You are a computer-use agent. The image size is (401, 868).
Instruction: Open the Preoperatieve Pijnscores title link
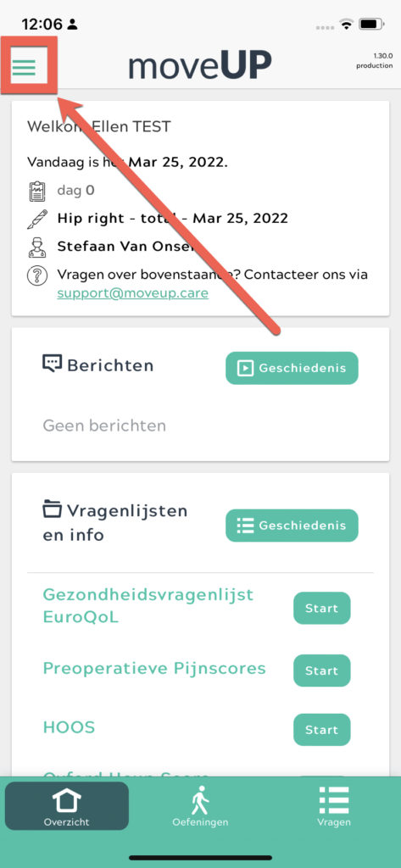pyautogui.click(x=154, y=669)
